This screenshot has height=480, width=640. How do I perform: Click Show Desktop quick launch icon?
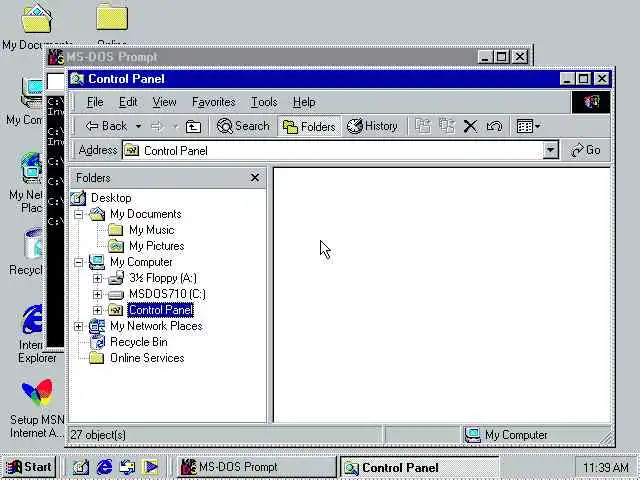click(x=81, y=467)
